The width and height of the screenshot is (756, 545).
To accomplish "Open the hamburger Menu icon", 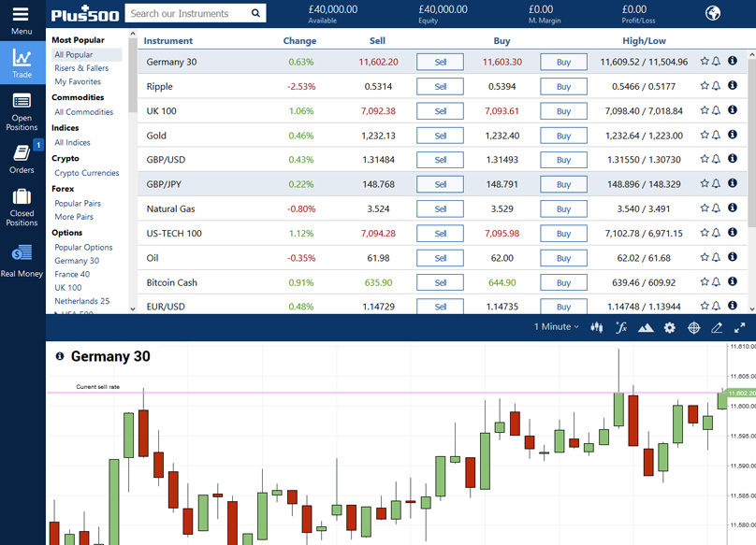I will point(21,14).
